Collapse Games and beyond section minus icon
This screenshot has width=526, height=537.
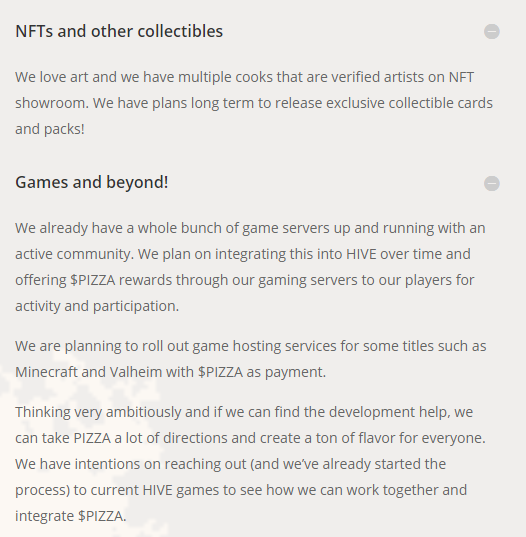coord(491,183)
